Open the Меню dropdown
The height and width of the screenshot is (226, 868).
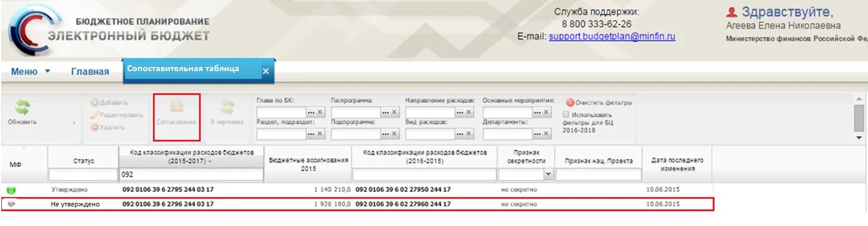pyautogui.click(x=30, y=71)
